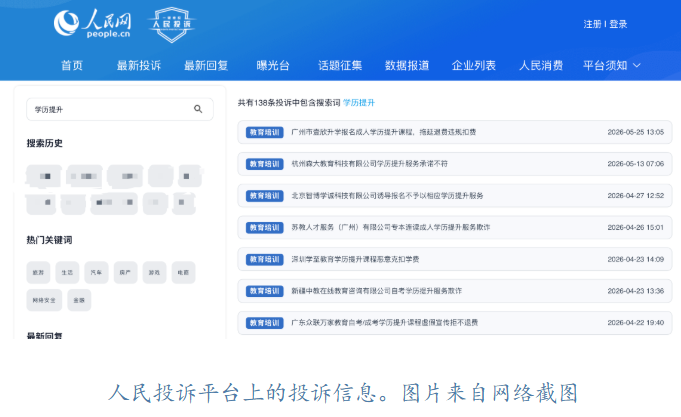681x417 pixels.
Task: Click the date 2026-04-23 13:36
Action: click(635, 291)
